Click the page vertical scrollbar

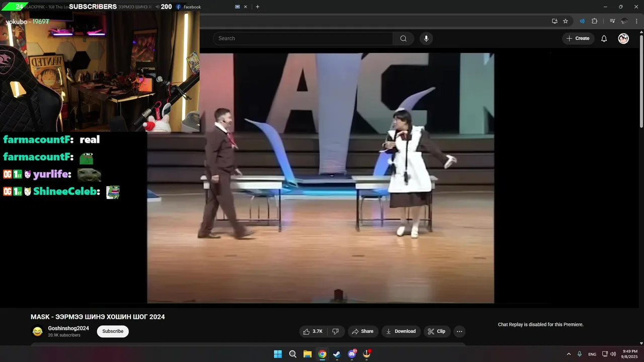(641, 80)
